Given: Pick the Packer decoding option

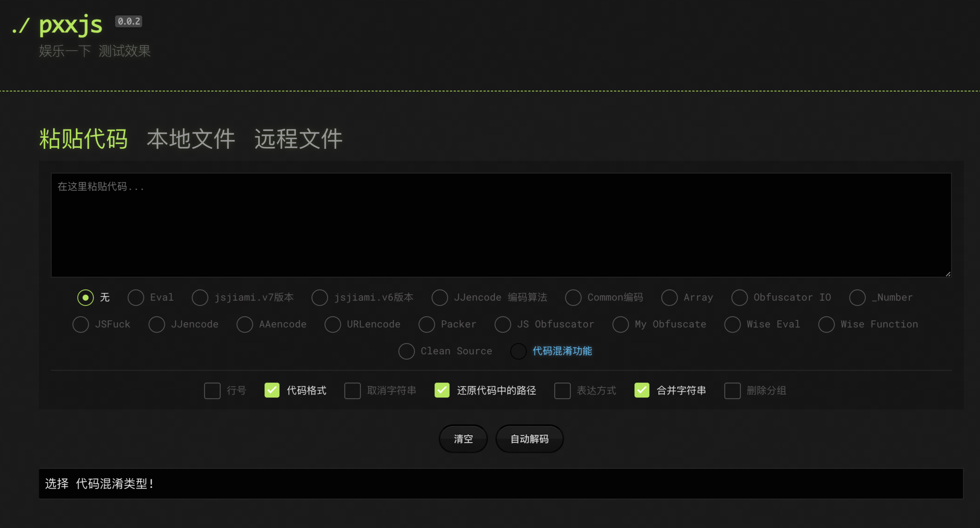Looking at the screenshot, I should coord(427,324).
